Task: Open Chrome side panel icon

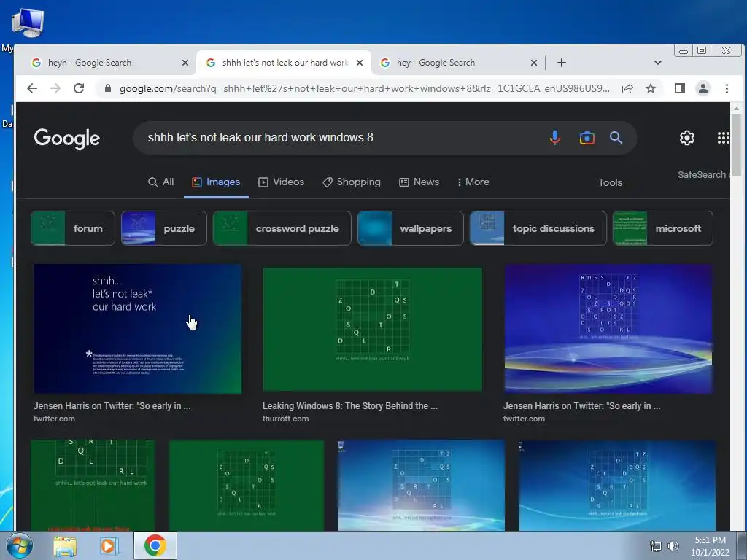Action: tap(680, 88)
